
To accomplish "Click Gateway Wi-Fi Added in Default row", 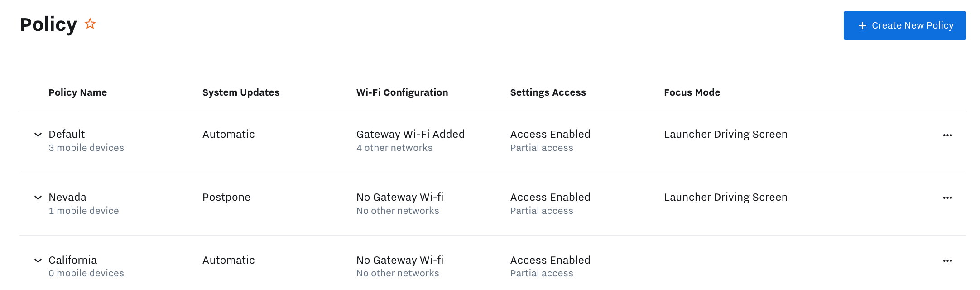I will [410, 134].
